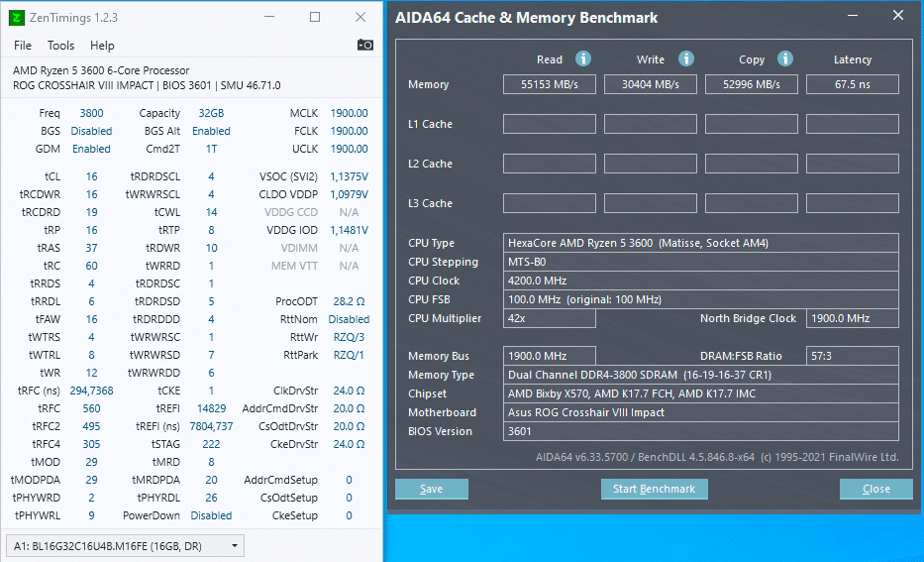Click the Memory Type DDR4-3800 field
924x562 pixels.
pos(700,375)
